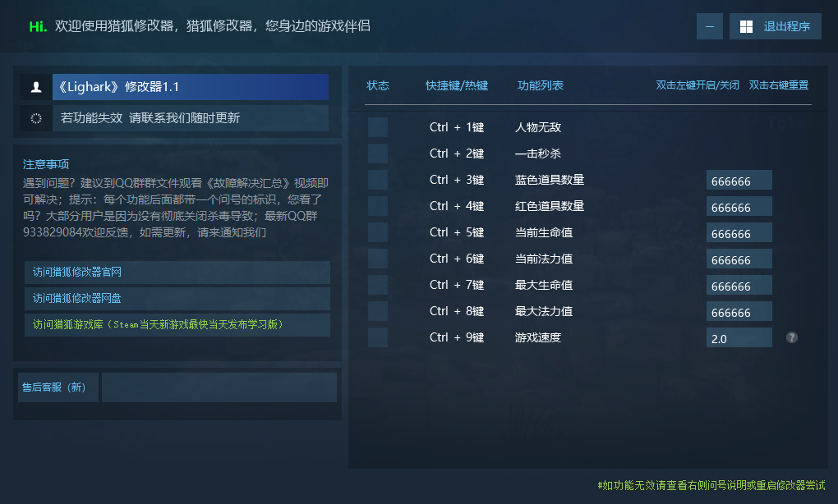Click the four-square grid icon on the 退出程序 button
The image size is (838, 504).
pos(746,27)
